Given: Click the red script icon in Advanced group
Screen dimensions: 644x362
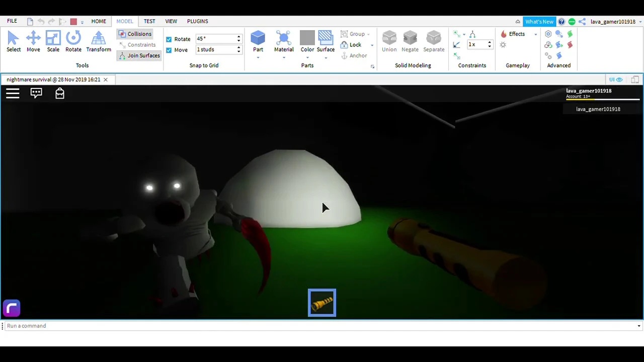Looking at the screenshot, I should (x=570, y=45).
